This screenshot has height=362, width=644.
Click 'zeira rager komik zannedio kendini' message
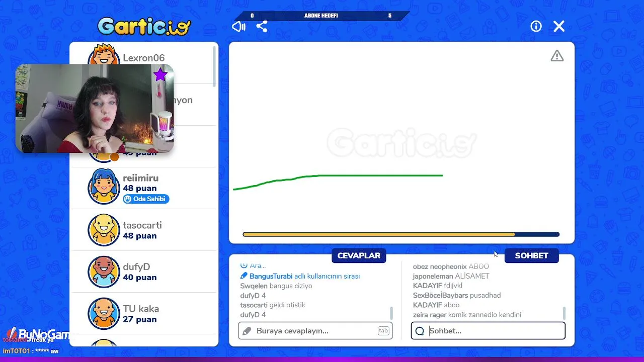(x=467, y=315)
